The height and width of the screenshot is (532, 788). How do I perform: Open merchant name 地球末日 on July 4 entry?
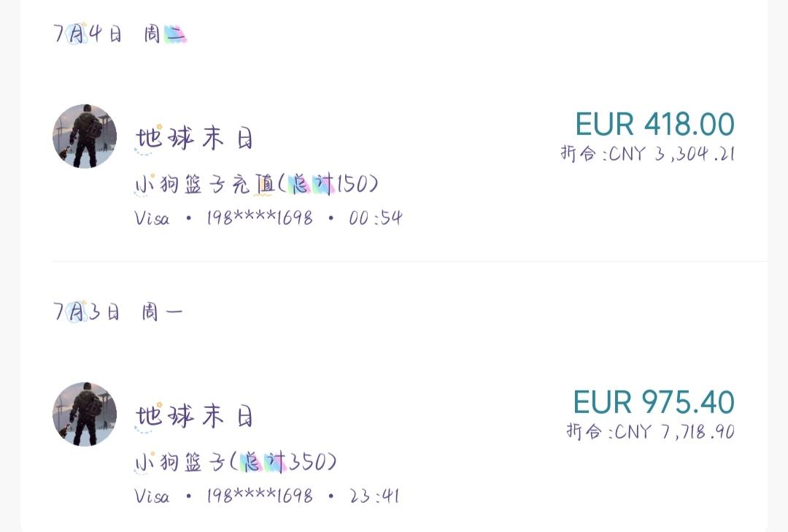coord(195,138)
